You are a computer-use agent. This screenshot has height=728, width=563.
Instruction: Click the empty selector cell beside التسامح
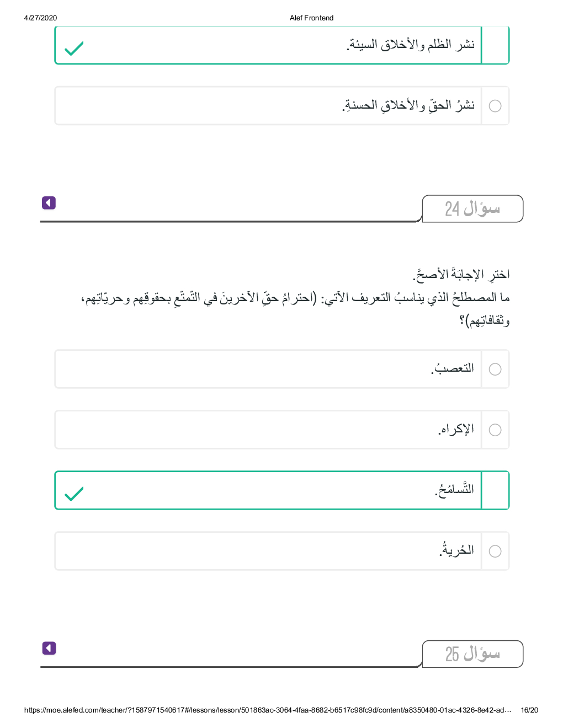(495, 490)
